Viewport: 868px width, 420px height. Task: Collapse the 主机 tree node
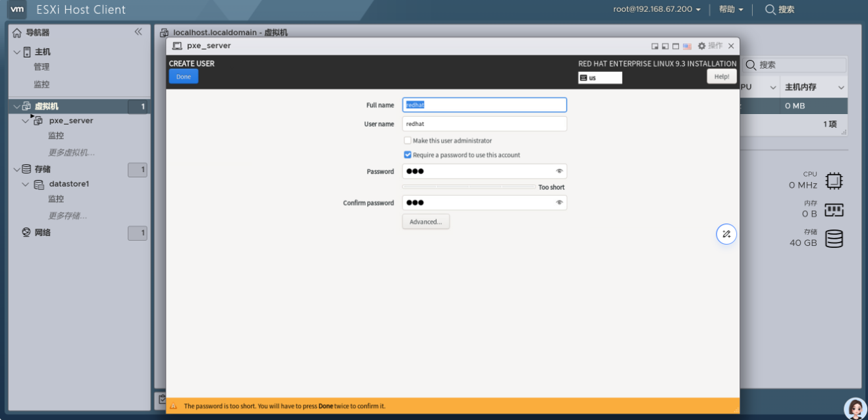[16, 52]
